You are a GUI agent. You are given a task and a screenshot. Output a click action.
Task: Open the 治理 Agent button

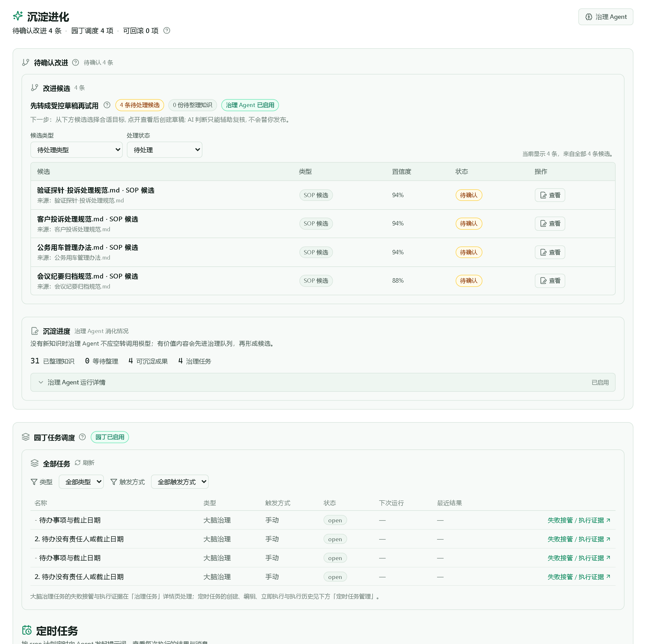tap(606, 17)
